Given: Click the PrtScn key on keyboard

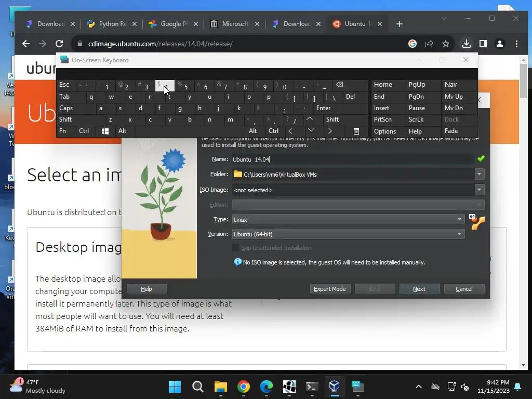Looking at the screenshot, I should coord(388,119).
